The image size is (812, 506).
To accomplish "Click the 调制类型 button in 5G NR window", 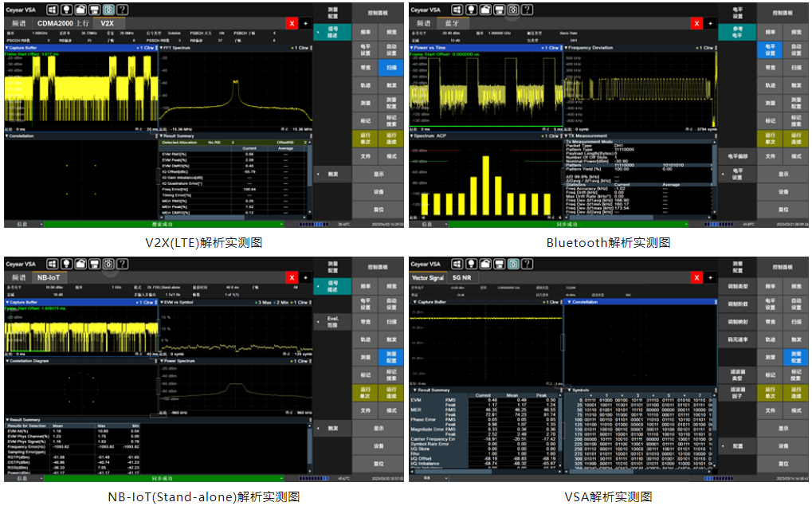I will tap(737, 286).
